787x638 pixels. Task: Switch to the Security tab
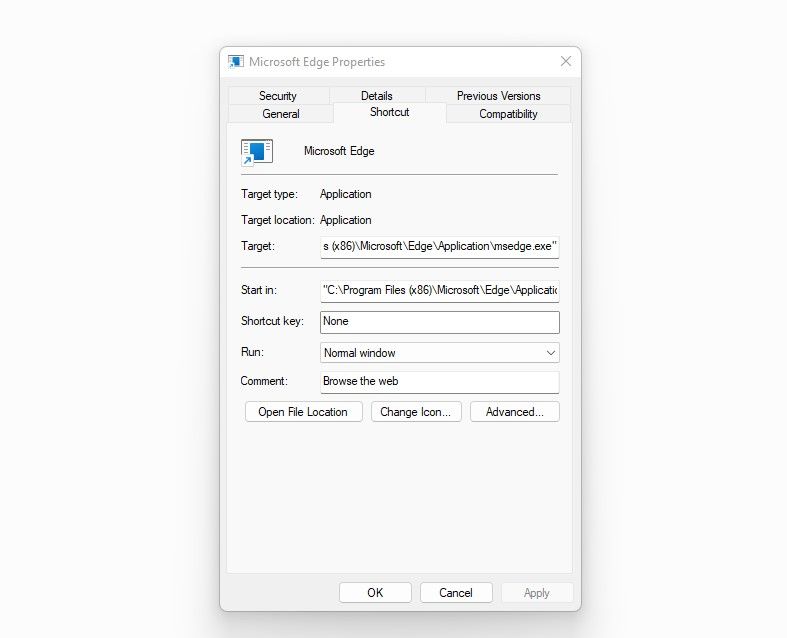pos(278,95)
